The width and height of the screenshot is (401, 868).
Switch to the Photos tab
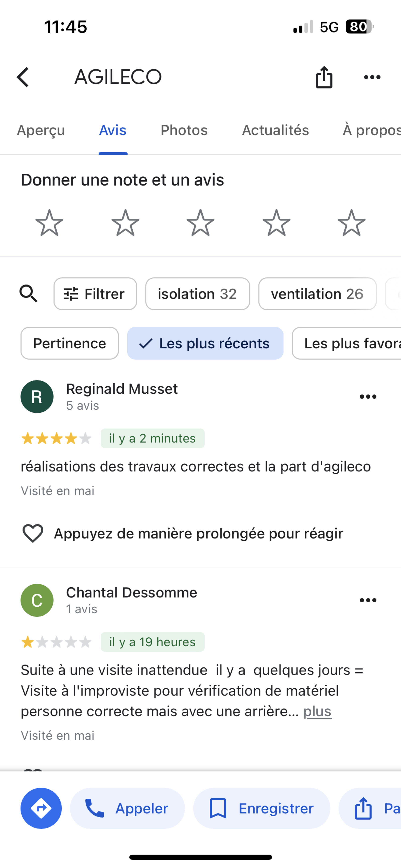[x=184, y=130]
